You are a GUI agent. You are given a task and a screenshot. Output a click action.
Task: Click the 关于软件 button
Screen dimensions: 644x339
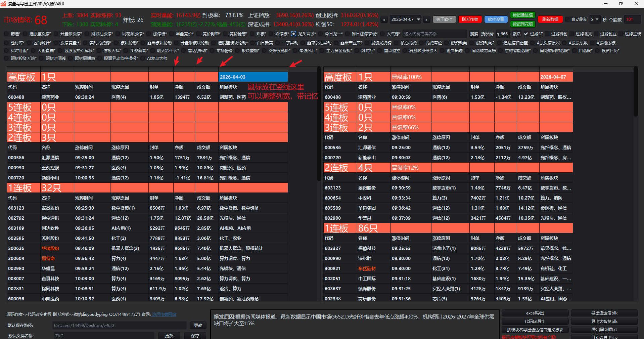coord(444,19)
